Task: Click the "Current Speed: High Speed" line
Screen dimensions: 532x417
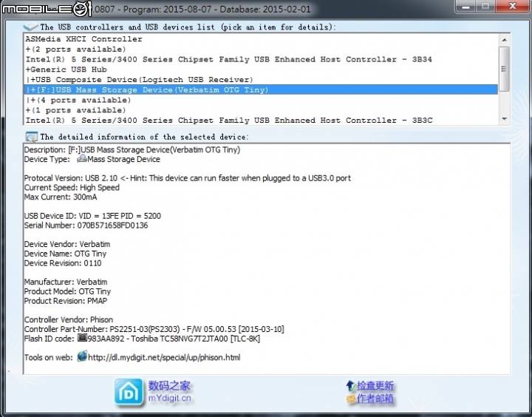Action: pyautogui.click(x=72, y=188)
